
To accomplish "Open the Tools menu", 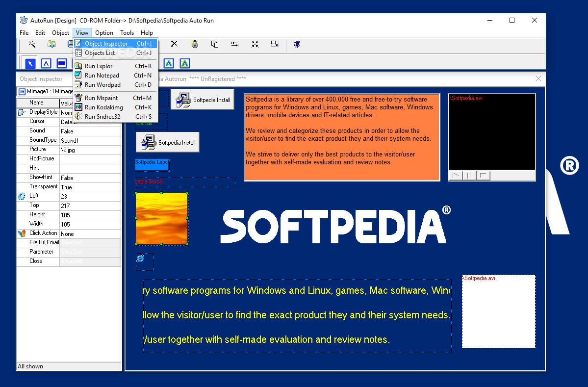I will coord(127,33).
